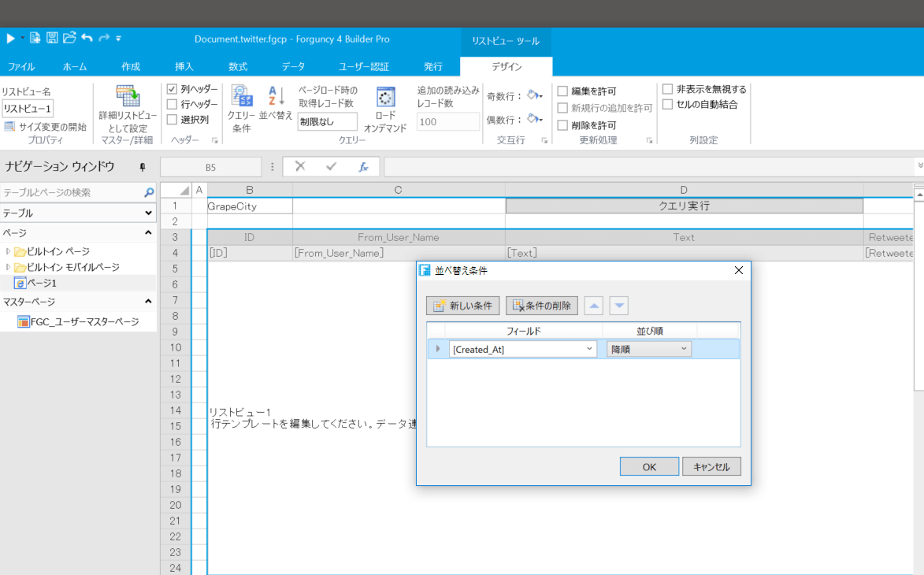The width and height of the screenshot is (924, 575).
Task: Click 新しい条件 button
Action: coord(463,306)
